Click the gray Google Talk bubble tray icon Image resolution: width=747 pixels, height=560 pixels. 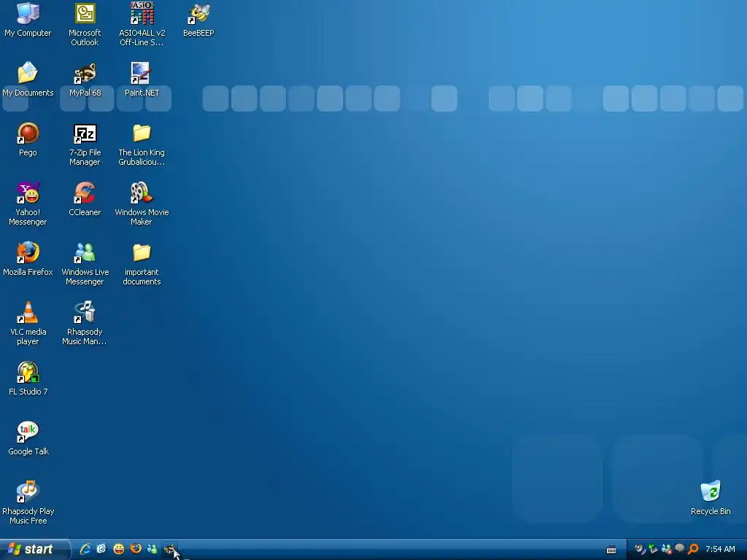[x=680, y=549]
